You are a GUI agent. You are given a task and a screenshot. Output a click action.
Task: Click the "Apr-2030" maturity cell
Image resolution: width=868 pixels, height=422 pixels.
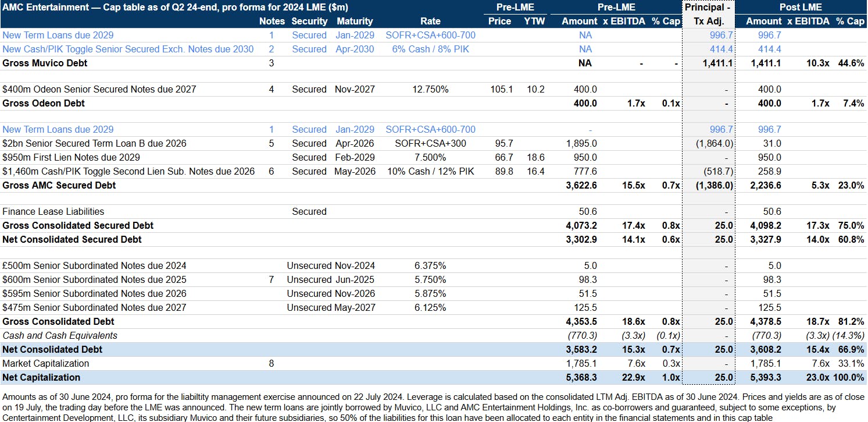[x=355, y=49]
